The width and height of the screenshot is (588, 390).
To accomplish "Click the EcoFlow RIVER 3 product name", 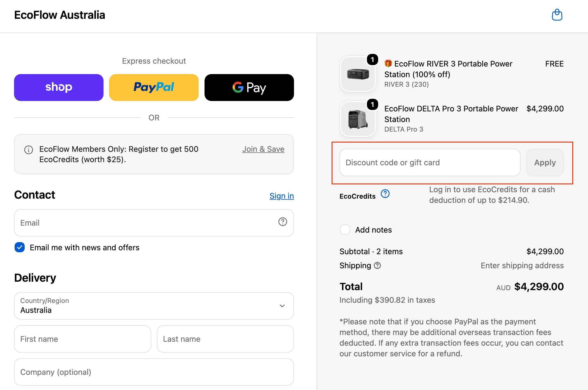I will tap(448, 69).
